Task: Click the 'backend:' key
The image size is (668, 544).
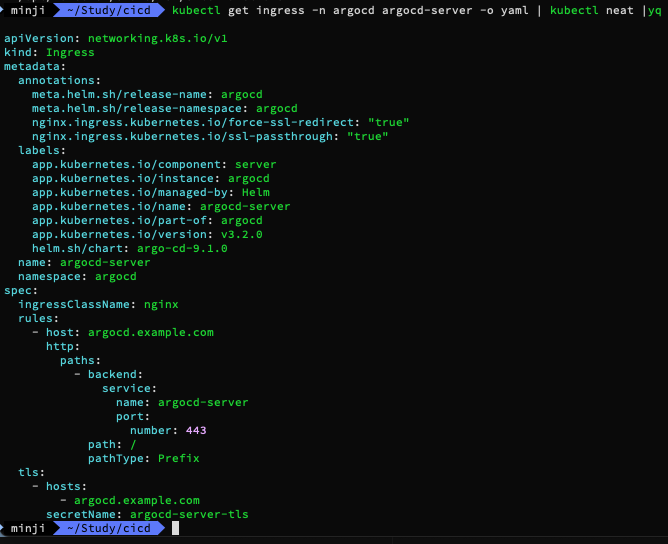Action: [x=115, y=374]
